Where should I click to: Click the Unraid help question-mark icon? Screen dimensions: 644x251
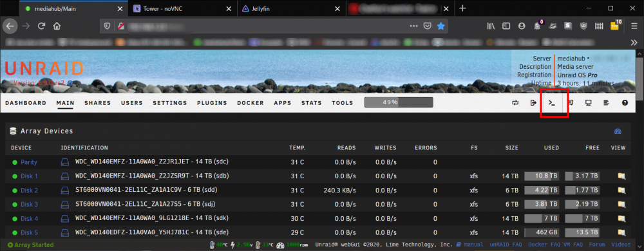(x=625, y=103)
